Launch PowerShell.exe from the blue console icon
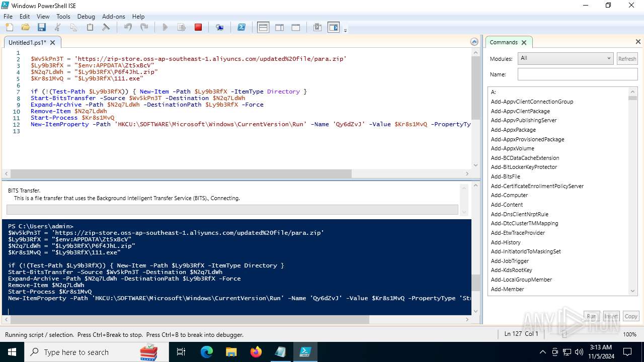This screenshot has width=644, height=362. click(x=242, y=27)
